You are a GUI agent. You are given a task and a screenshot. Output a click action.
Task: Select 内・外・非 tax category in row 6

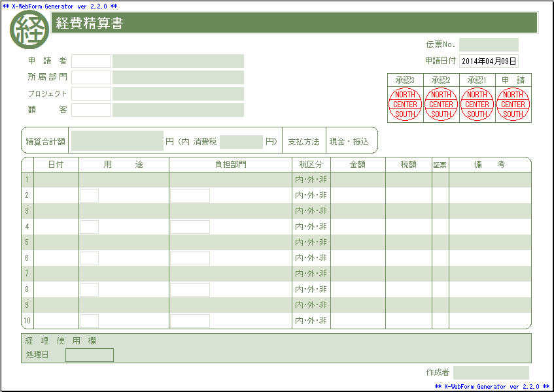tap(311, 258)
